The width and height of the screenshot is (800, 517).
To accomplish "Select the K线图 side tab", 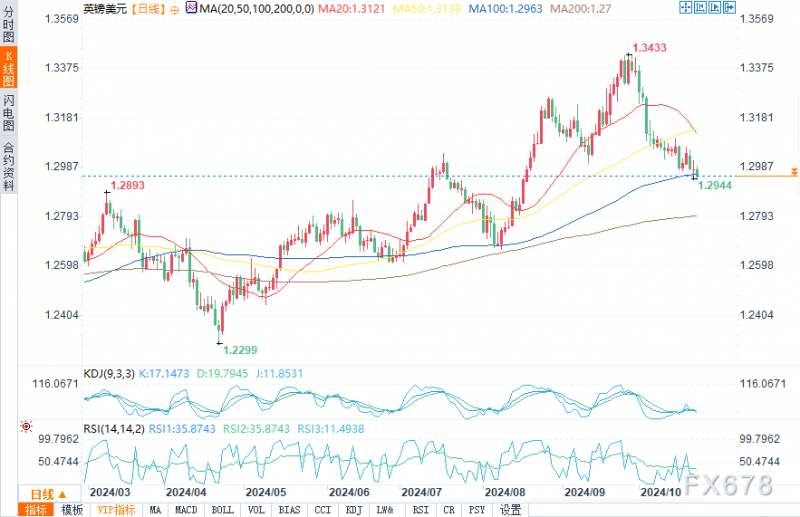I will tap(8, 68).
